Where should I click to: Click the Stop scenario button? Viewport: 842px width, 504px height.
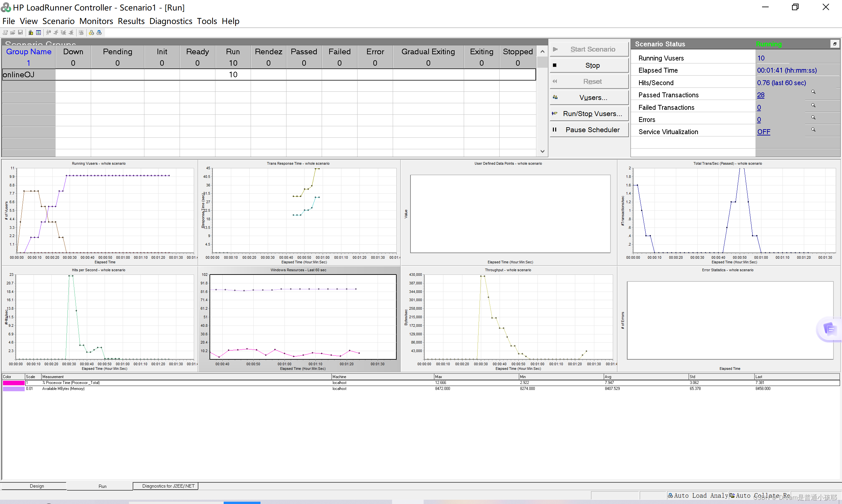pyautogui.click(x=589, y=65)
